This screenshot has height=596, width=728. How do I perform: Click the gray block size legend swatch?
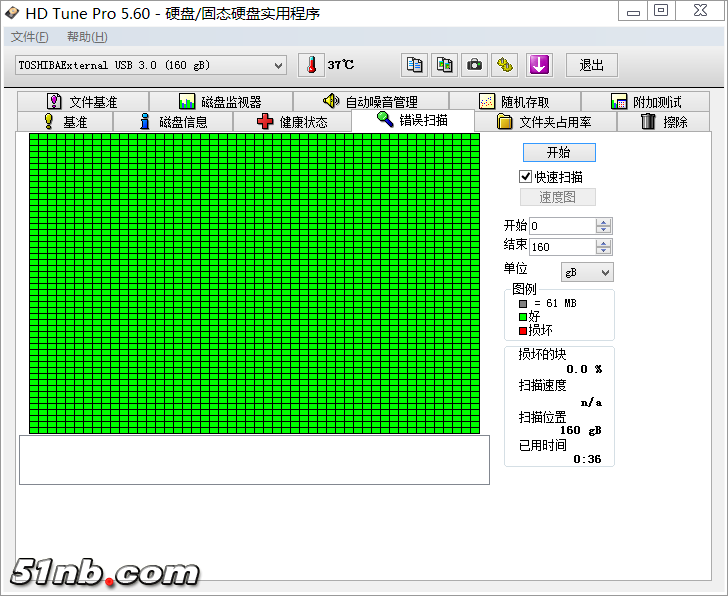pos(523,304)
